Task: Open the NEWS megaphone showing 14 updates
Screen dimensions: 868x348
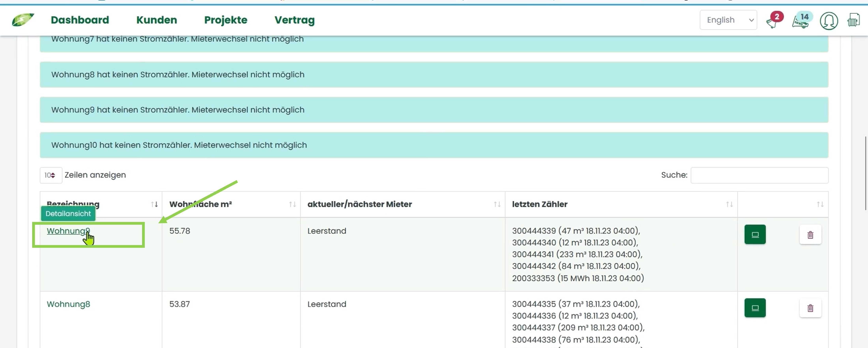Action: (x=800, y=21)
